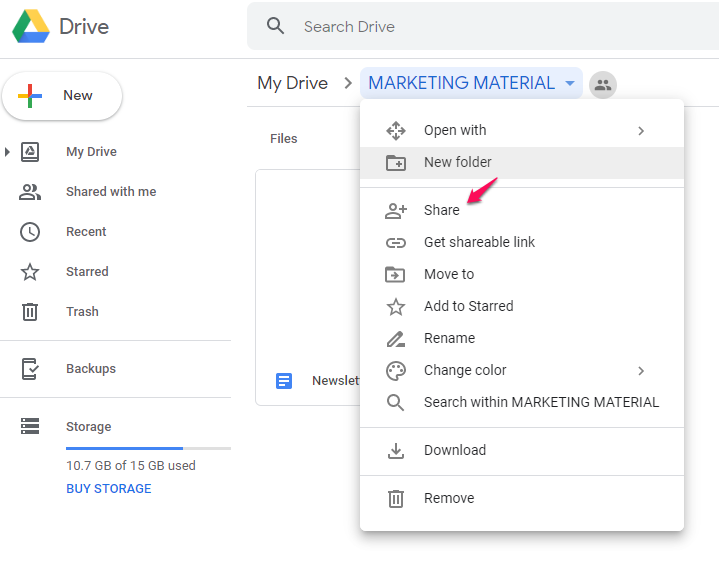Open MARKETING MATERIAL folder dropdown

(471, 83)
